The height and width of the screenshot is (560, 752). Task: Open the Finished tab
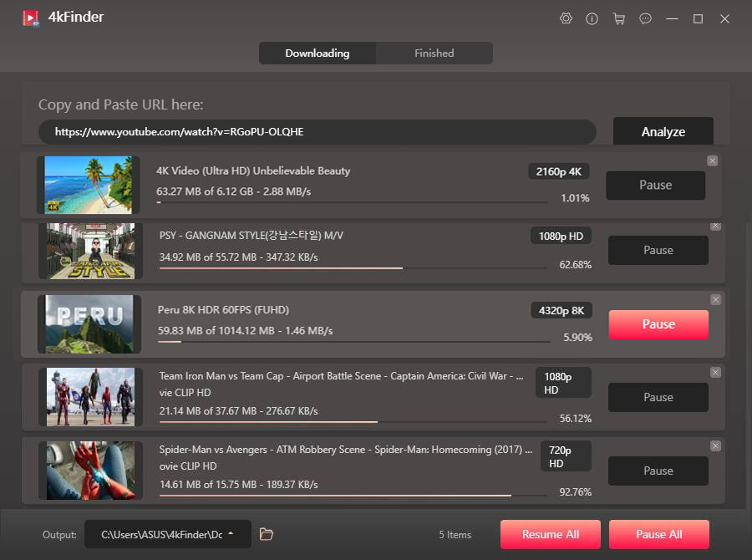click(434, 53)
